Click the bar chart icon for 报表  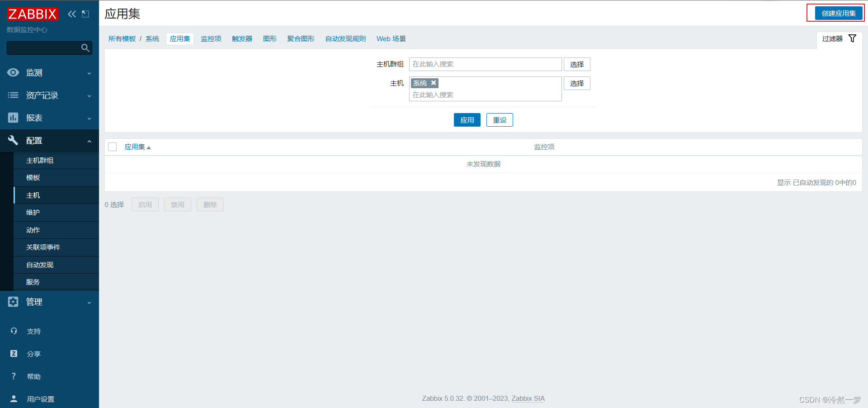coord(13,118)
